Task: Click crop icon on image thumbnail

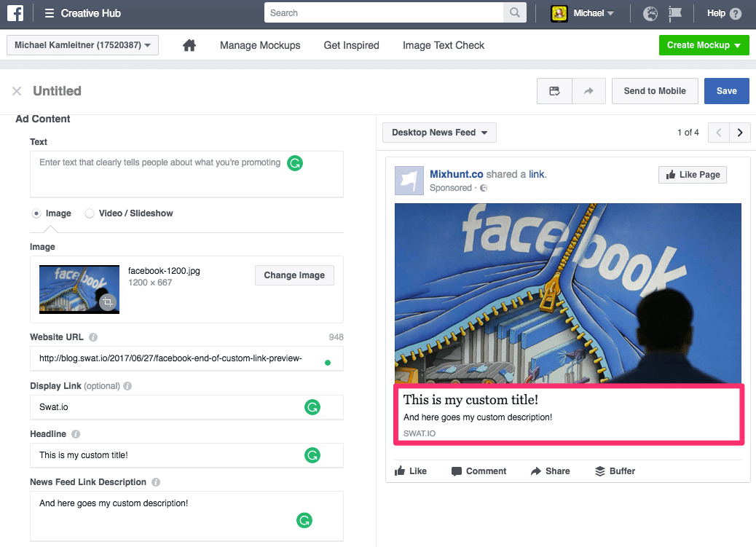Action: point(108,302)
